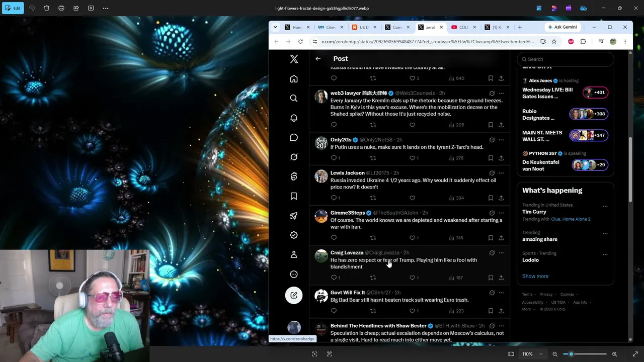Screen dimensions: 644x362
Task: Open Explore search in X sidebar
Action: [x=294, y=99]
